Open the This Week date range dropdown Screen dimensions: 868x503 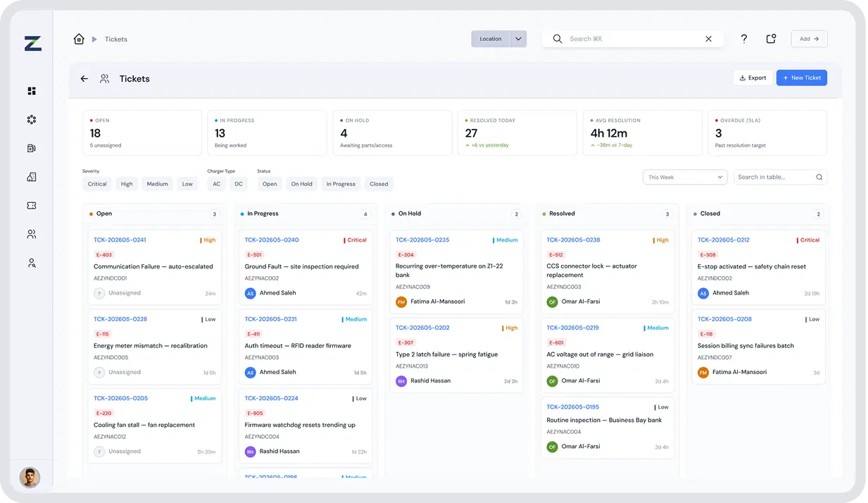pyautogui.click(x=685, y=178)
